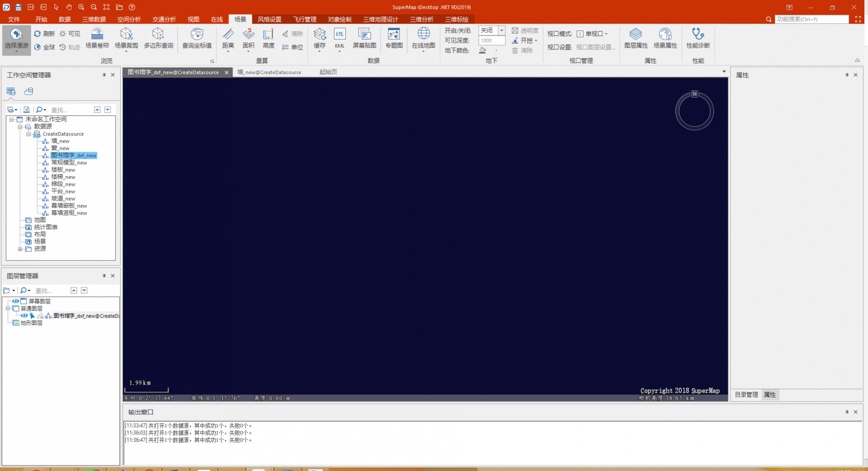Toggle pin on workspace manager panel
Viewport: 868px width, 471px height.
coord(104,75)
